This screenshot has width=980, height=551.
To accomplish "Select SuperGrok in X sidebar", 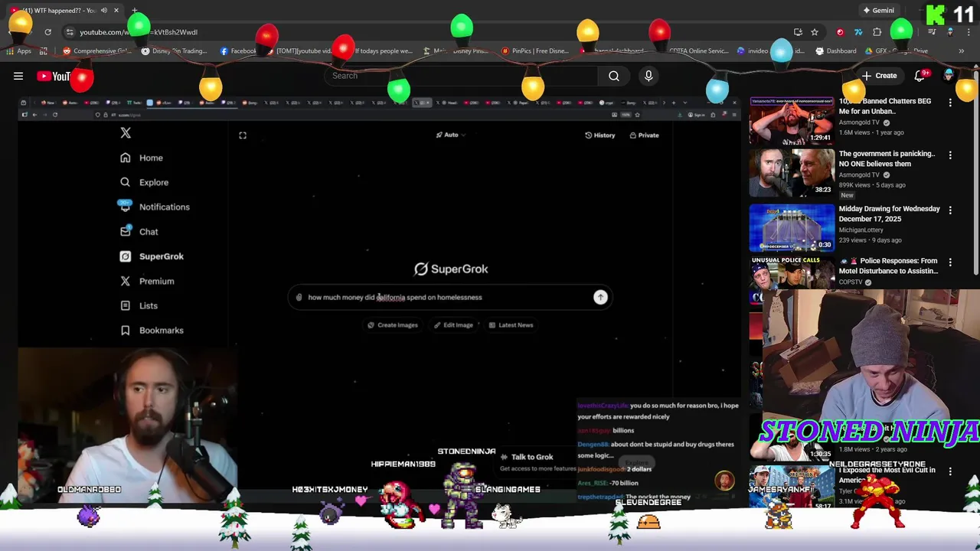I will pyautogui.click(x=152, y=256).
